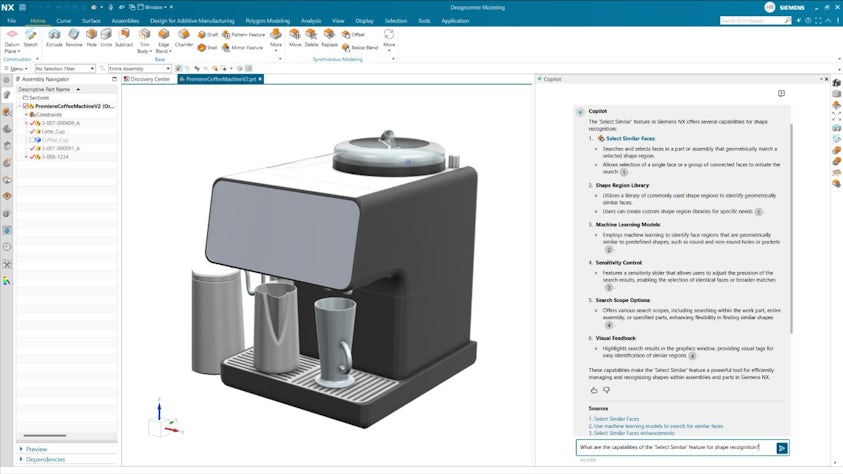Image resolution: width=843 pixels, height=474 pixels.
Task: Select the Chamfer tool
Action: click(184, 38)
